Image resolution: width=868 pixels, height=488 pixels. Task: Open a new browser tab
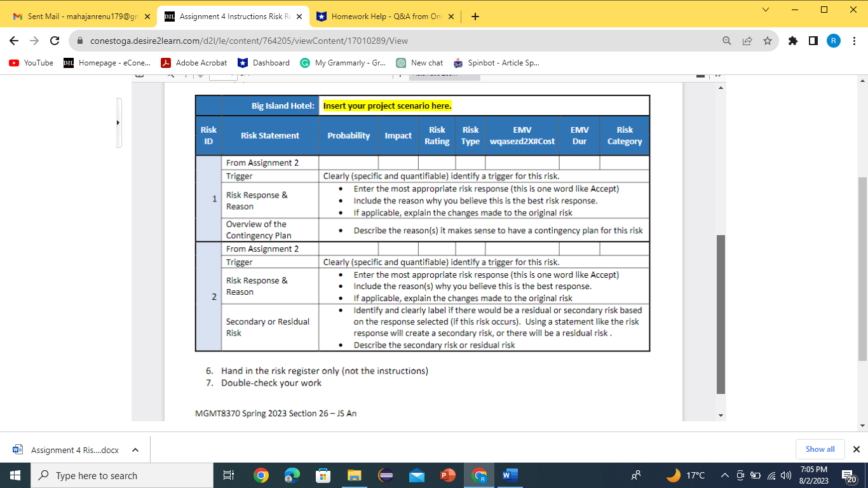[x=475, y=17]
